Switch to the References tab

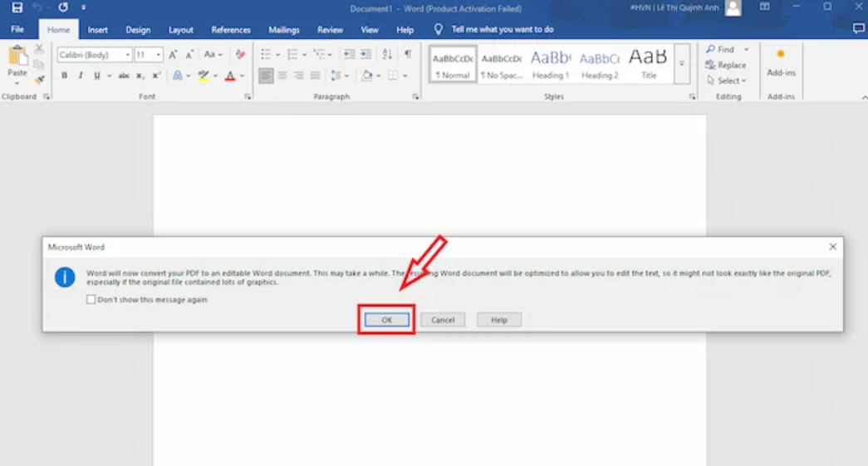pyautogui.click(x=231, y=30)
